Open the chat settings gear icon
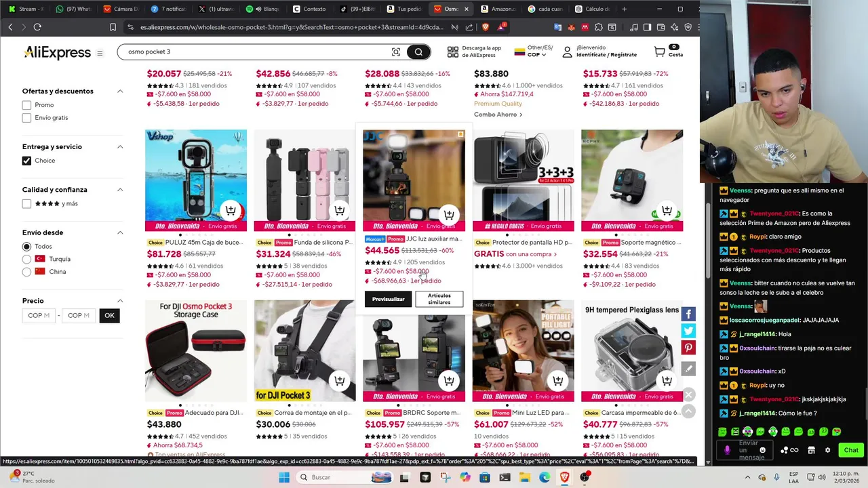Viewport: 868px width, 488px height. (x=827, y=450)
